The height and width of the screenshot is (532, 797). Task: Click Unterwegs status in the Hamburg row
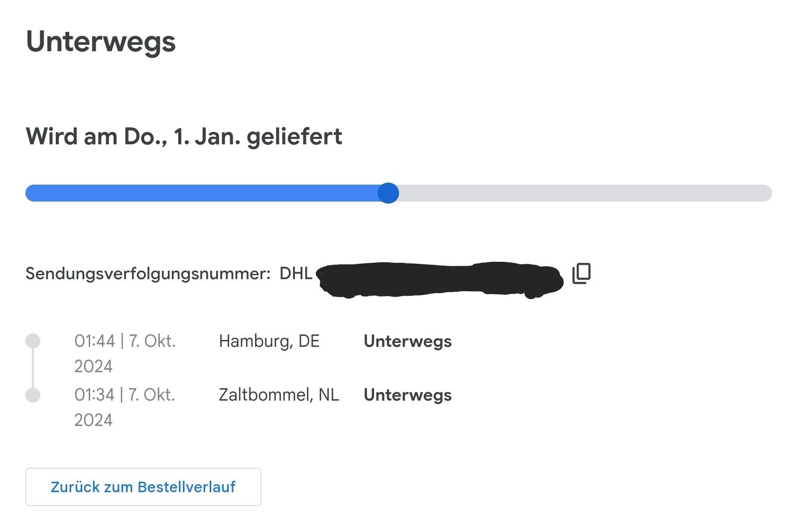pyautogui.click(x=407, y=341)
